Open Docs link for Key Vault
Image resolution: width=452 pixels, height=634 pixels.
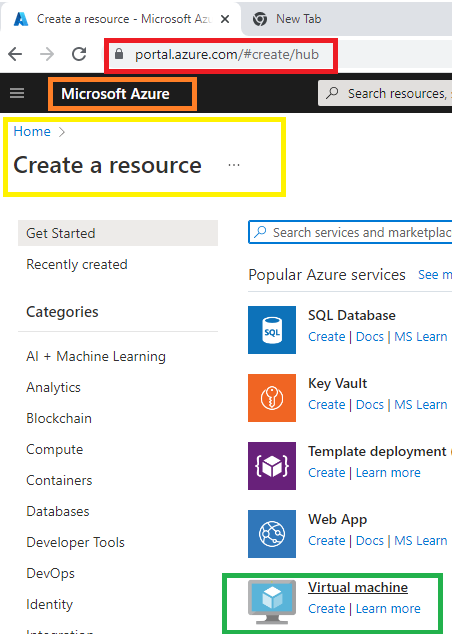tap(370, 404)
